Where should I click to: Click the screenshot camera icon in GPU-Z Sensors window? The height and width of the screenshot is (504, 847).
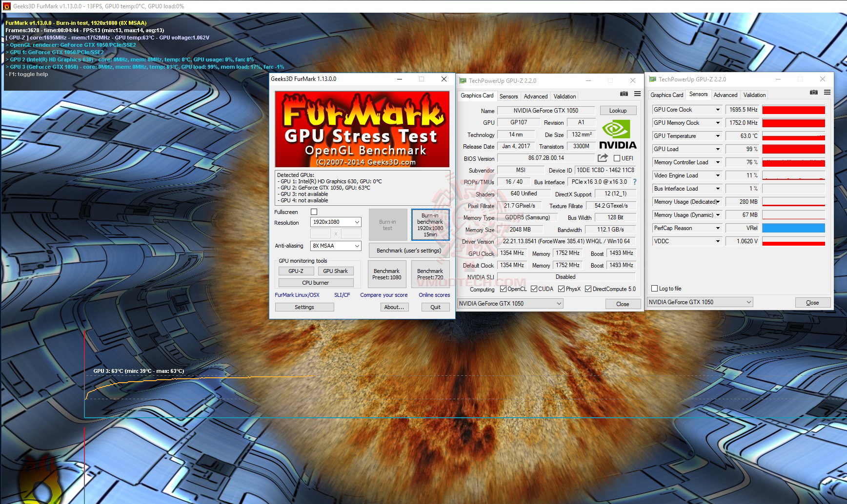(x=813, y=92)
